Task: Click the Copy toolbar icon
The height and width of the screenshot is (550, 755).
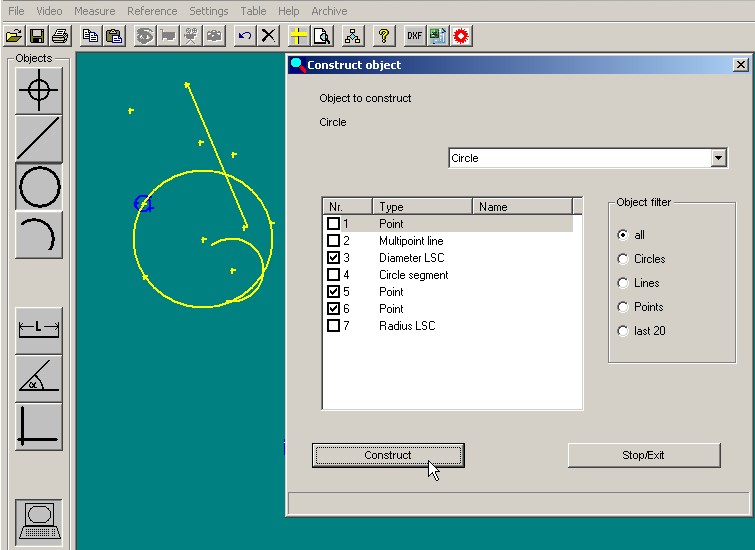Action: click(x=91, y=36)
